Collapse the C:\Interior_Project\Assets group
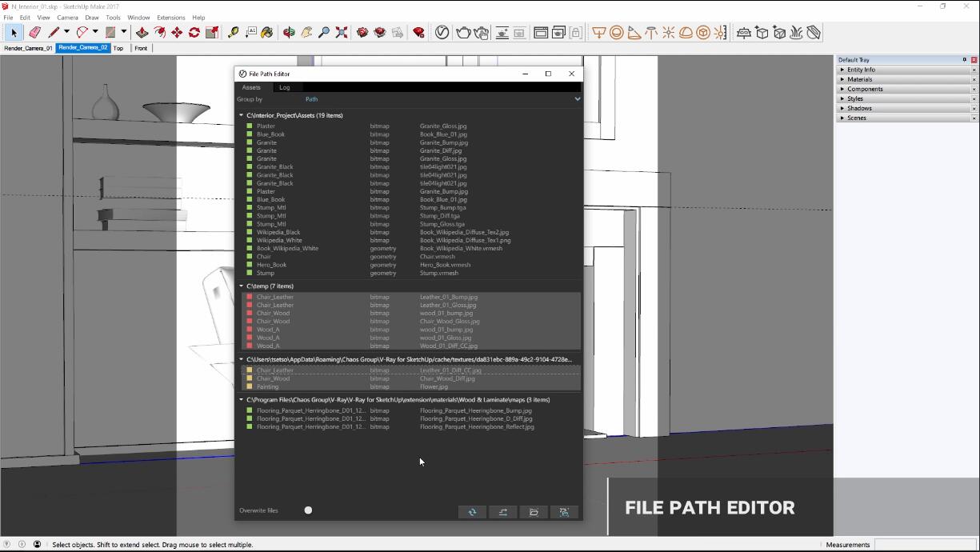Screen dimensions: 980x552 (242, 116)
